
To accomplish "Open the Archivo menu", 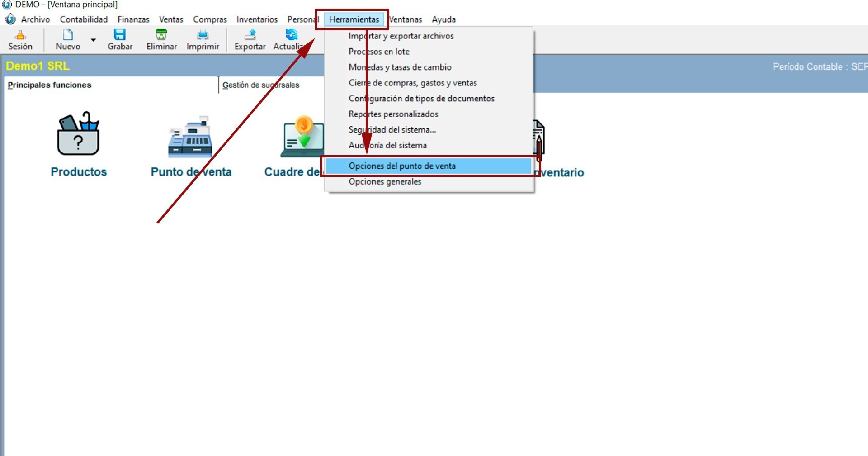I will click(35, 19).
